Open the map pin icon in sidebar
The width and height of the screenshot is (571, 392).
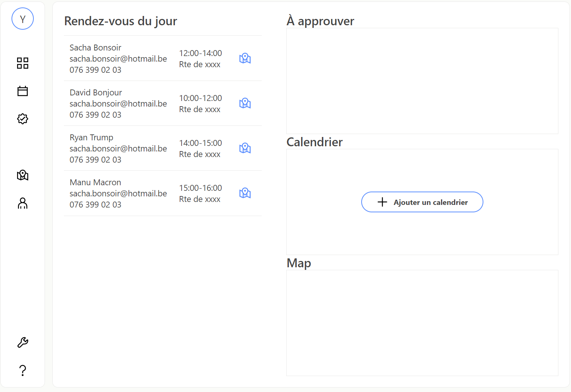(23, 175)
